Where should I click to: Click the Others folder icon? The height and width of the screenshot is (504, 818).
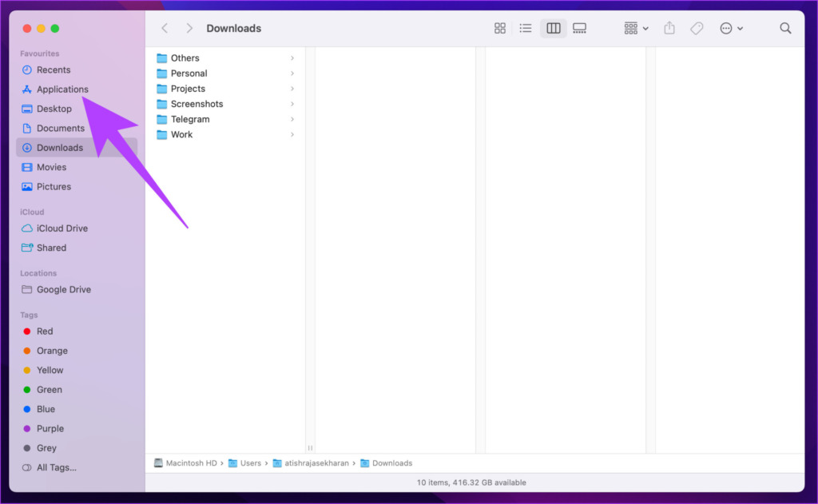[x=161, y=58]
